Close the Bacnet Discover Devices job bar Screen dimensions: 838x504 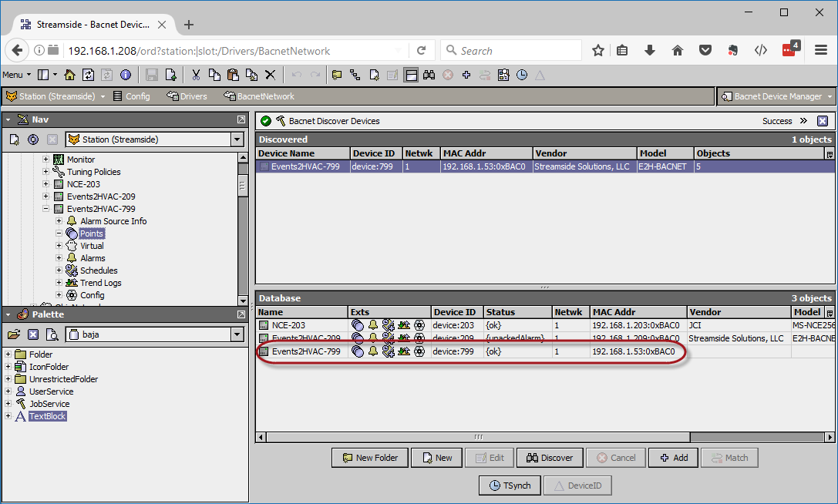click(x=823, y=121)
